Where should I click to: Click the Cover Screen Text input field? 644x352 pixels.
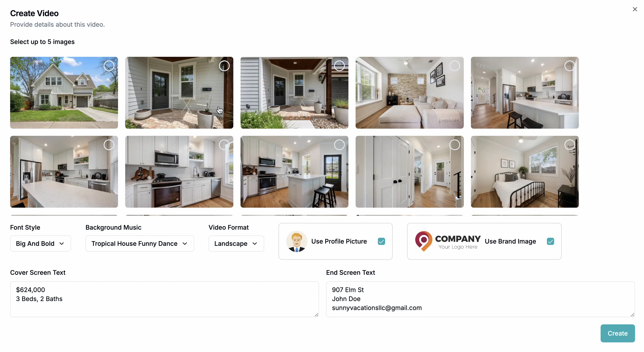pyautogui.click(x=164, y=299)
